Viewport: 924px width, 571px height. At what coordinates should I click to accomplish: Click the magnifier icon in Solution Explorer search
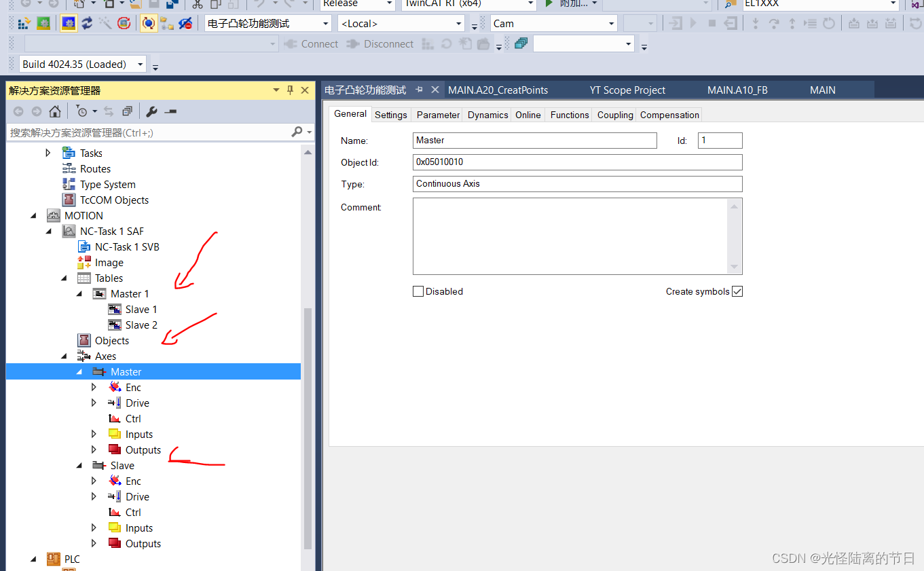point(297,132)
